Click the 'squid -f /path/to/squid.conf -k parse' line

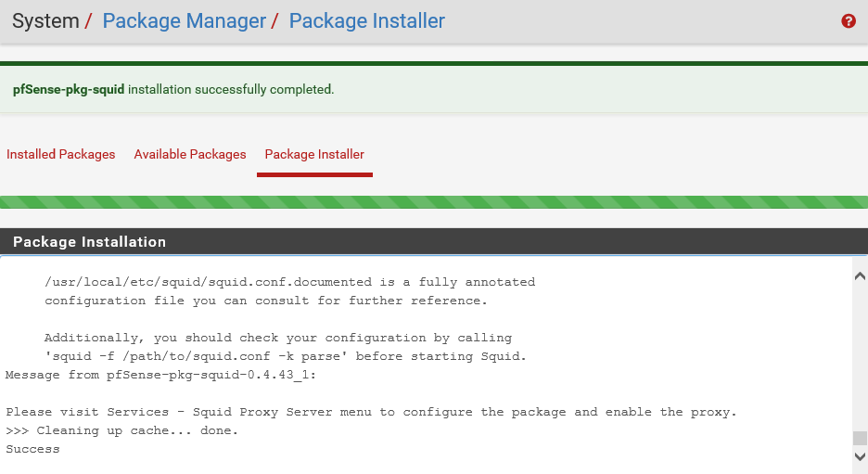tap(285, 356)
